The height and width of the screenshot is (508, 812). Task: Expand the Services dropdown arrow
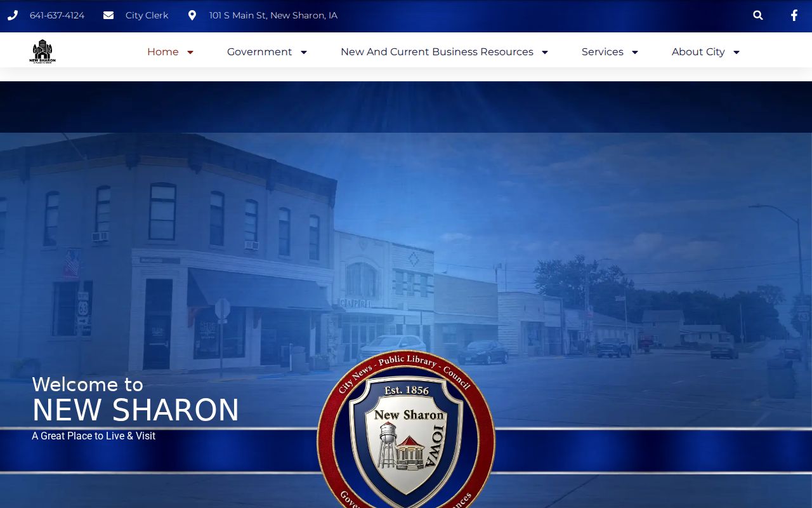pyautogui.click(x=634, y=52)
